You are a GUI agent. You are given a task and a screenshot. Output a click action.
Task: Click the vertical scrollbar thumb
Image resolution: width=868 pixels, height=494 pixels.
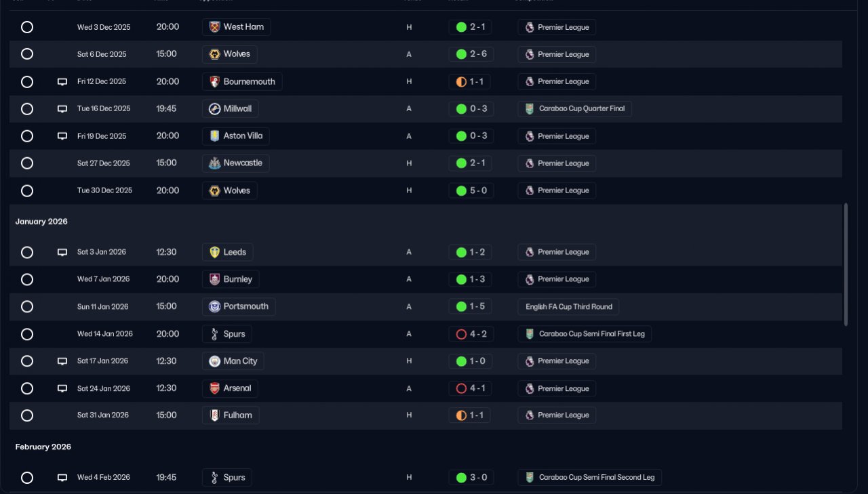point(845,264)
